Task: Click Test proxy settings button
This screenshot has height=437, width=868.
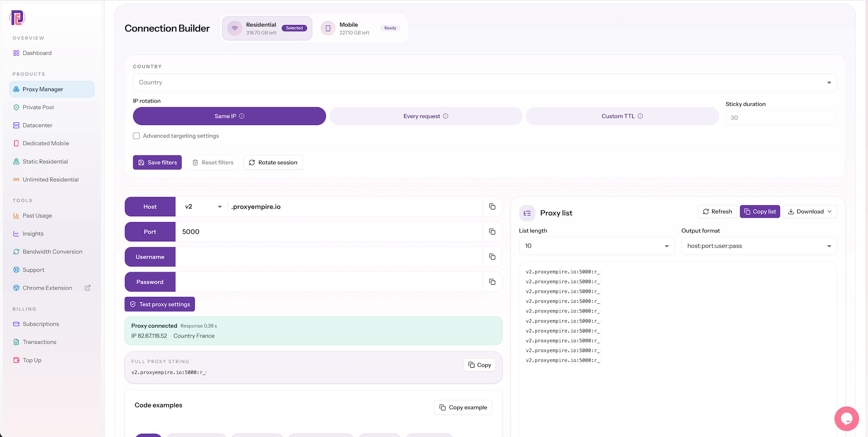Action: tap(160, 304)
